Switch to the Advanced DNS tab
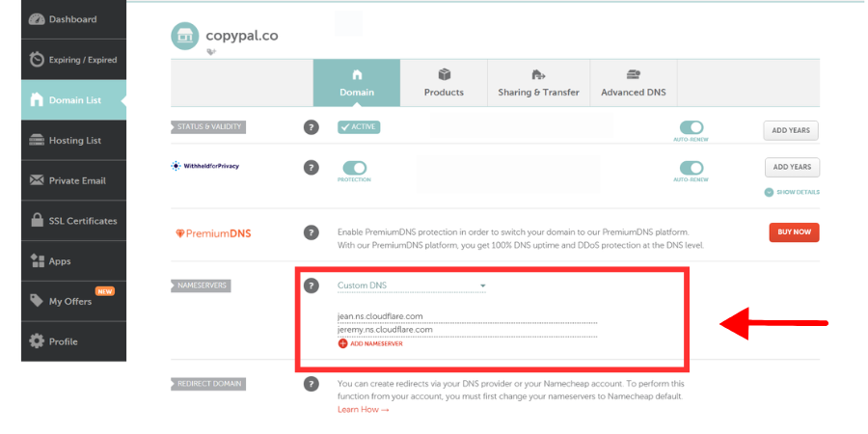The width and height of the screenshot is (868, 434). click(634, 83)
